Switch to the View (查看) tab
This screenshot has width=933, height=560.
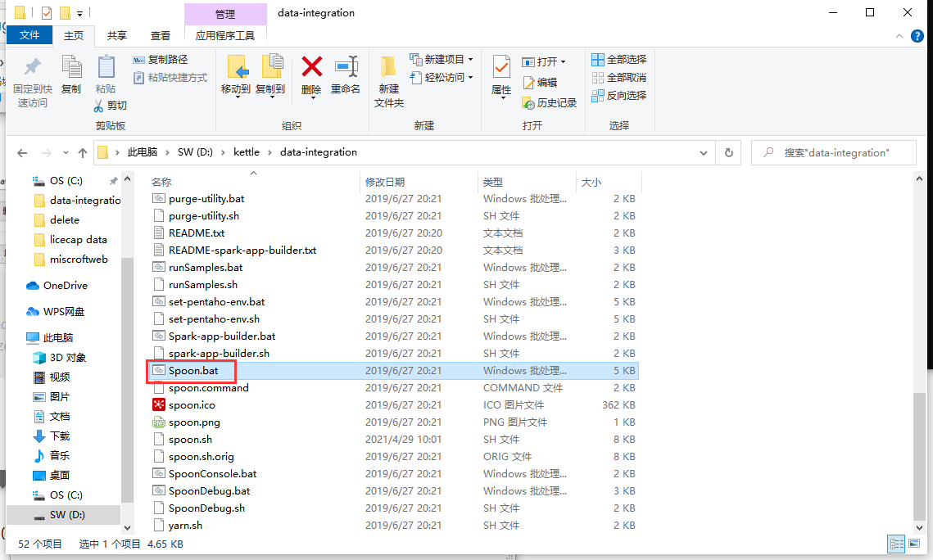pyautogui.click(x=160, y=36)
